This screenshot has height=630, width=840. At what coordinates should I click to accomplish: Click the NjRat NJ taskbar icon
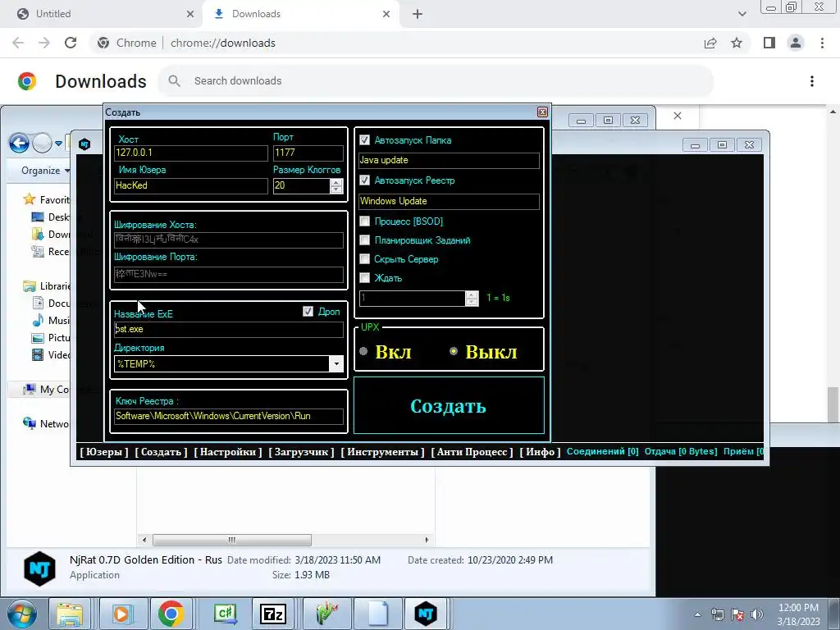pyautogui.click(x=426, y=614)
